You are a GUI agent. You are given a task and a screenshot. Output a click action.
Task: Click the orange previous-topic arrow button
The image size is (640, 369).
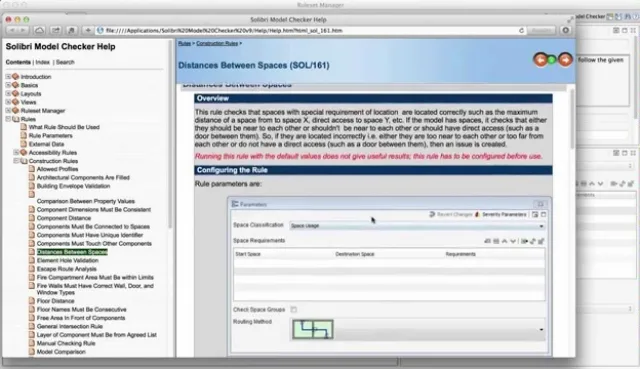click(x=540, y=60)
